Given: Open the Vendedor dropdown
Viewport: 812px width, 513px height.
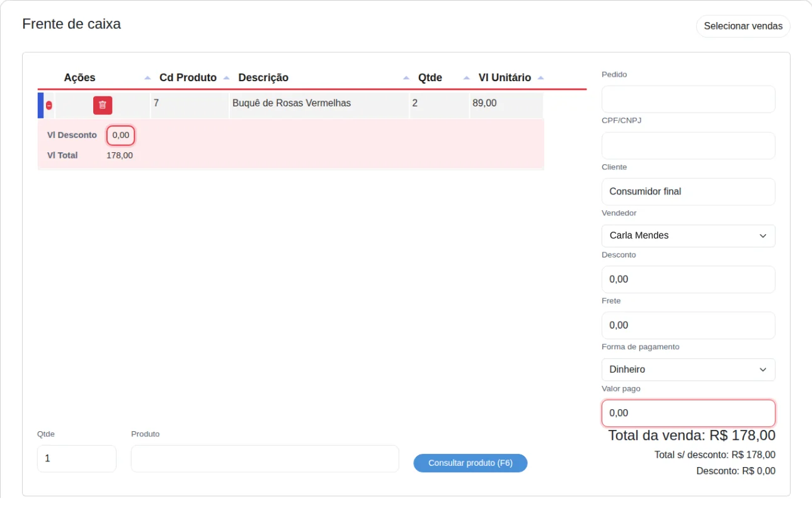Looking at the screenshot, I should coord(688,235).
